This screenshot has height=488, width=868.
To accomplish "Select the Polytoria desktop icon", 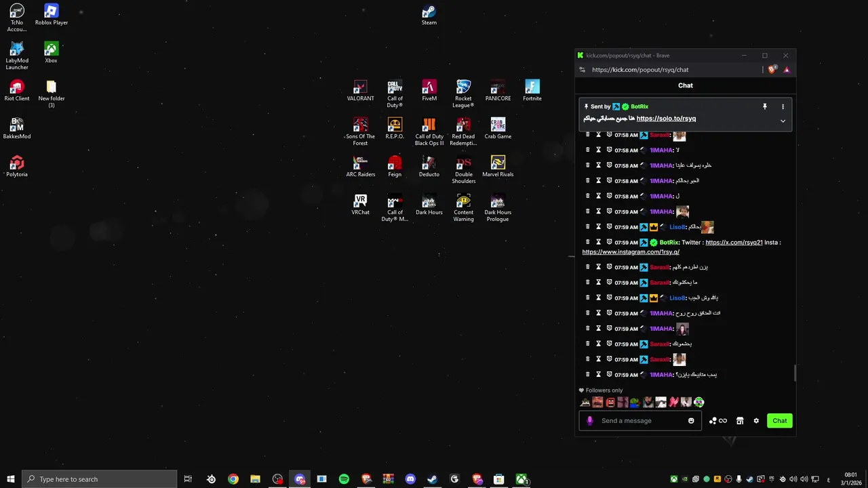I will coord(17,167).
